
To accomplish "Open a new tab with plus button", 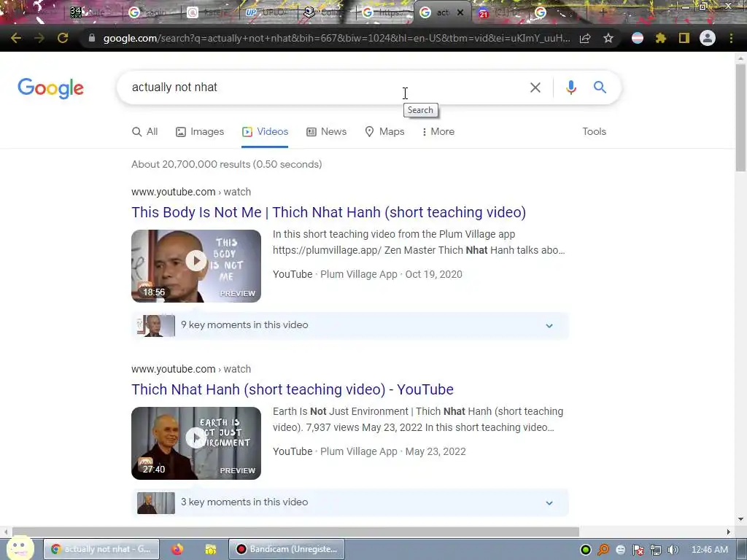I will pos(603,12).
